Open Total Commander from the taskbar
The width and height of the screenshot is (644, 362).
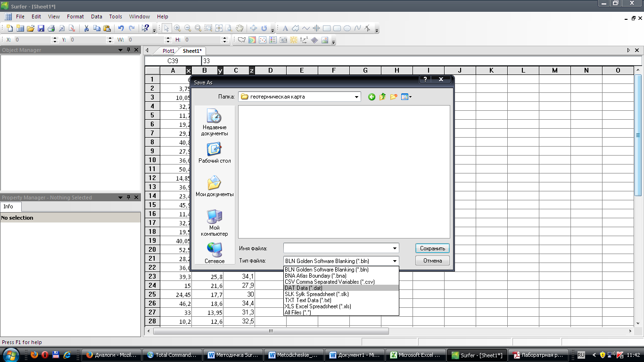(x=172, y=355)
